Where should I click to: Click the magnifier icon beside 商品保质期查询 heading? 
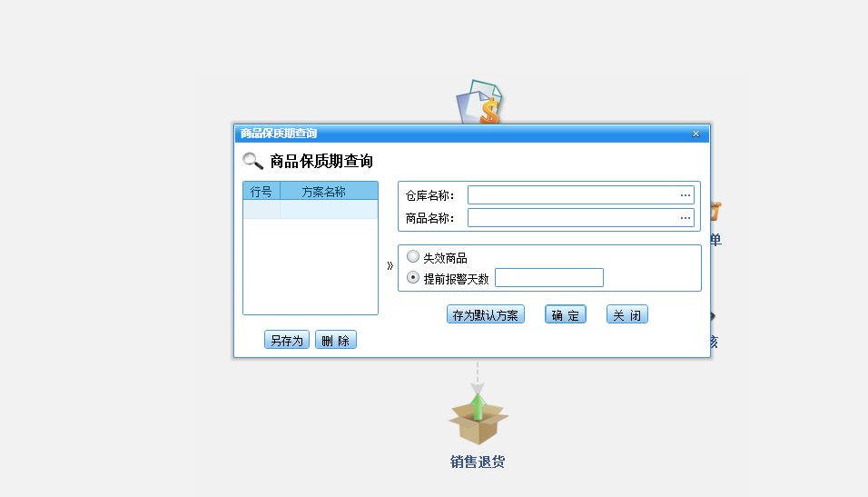click(x=252, y=162)
